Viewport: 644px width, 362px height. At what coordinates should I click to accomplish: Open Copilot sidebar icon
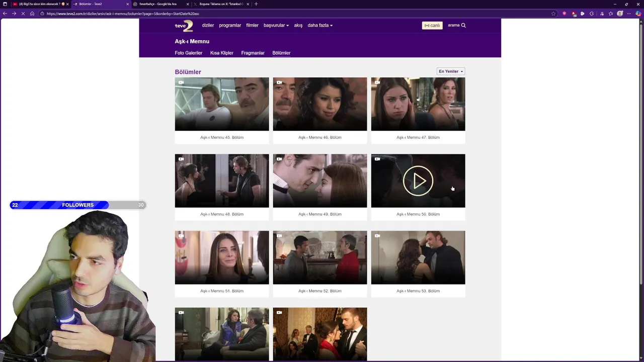point(638,14)
